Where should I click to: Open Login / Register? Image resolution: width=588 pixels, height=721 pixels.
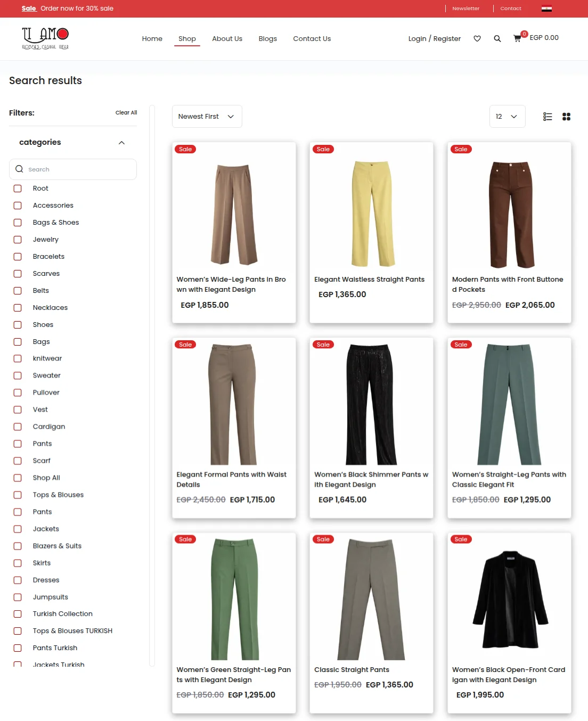[434, 38]
